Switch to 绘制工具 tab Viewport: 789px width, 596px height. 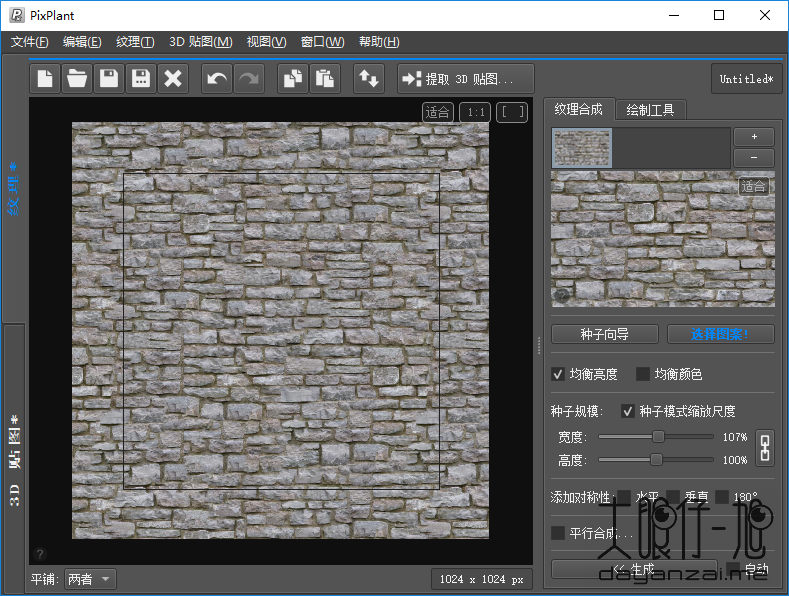pos(650,110)
